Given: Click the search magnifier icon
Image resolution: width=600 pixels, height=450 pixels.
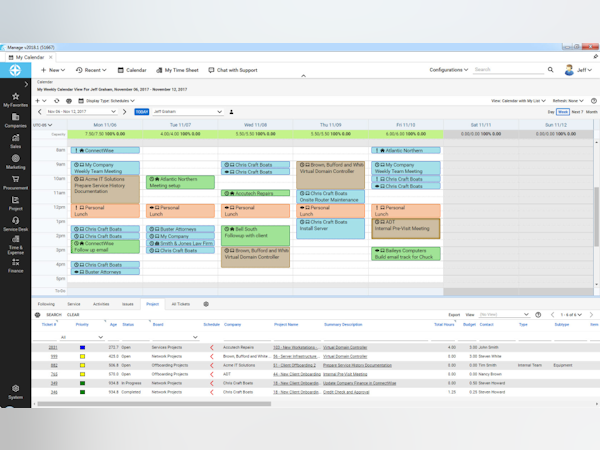Looking at the screenshot, I should pos(550,70).
